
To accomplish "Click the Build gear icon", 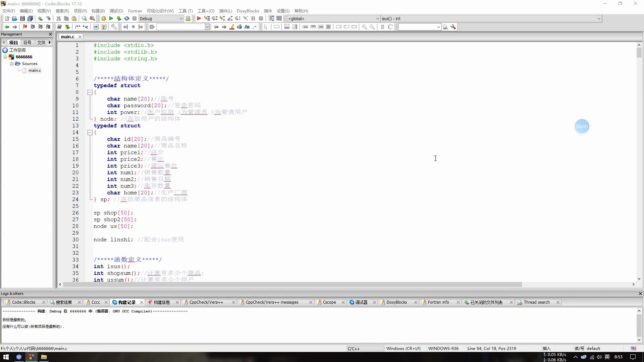I will pyautogui.click(x=104, y=18).
